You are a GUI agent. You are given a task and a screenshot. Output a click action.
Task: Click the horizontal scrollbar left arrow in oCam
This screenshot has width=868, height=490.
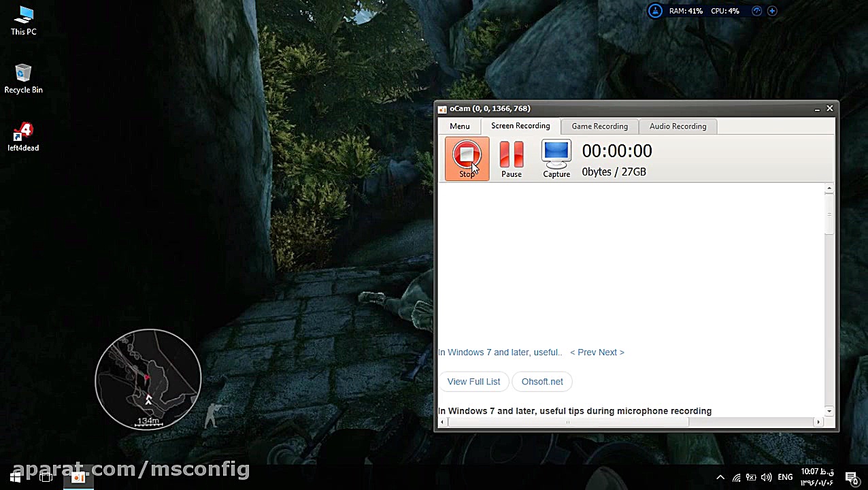[x=442, y=423]
